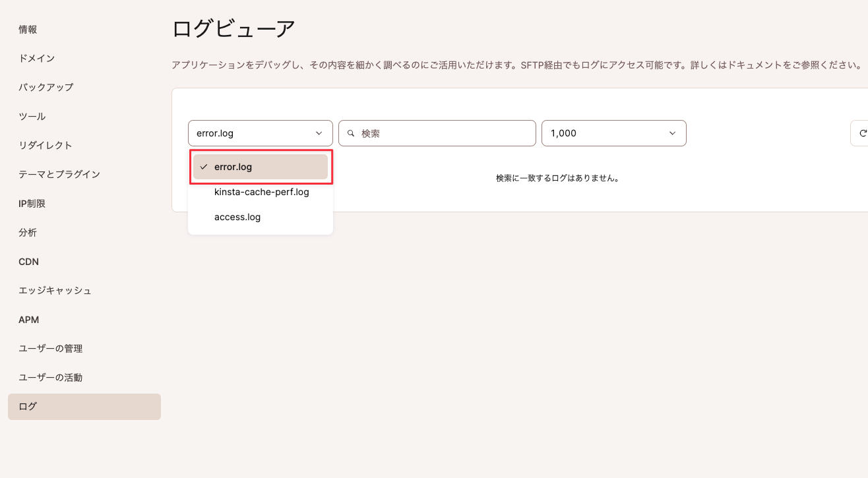Screen dimensions: 868x478
Task: Collapse the log file dropdown chevron
Action: coord(319,133)
